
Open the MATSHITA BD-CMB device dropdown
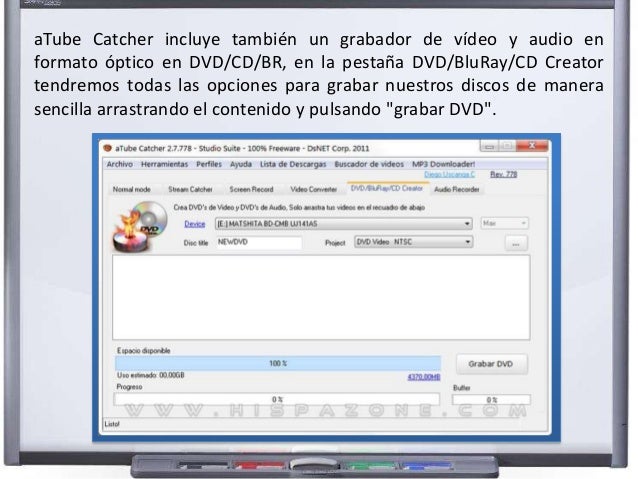click(344, 224)
